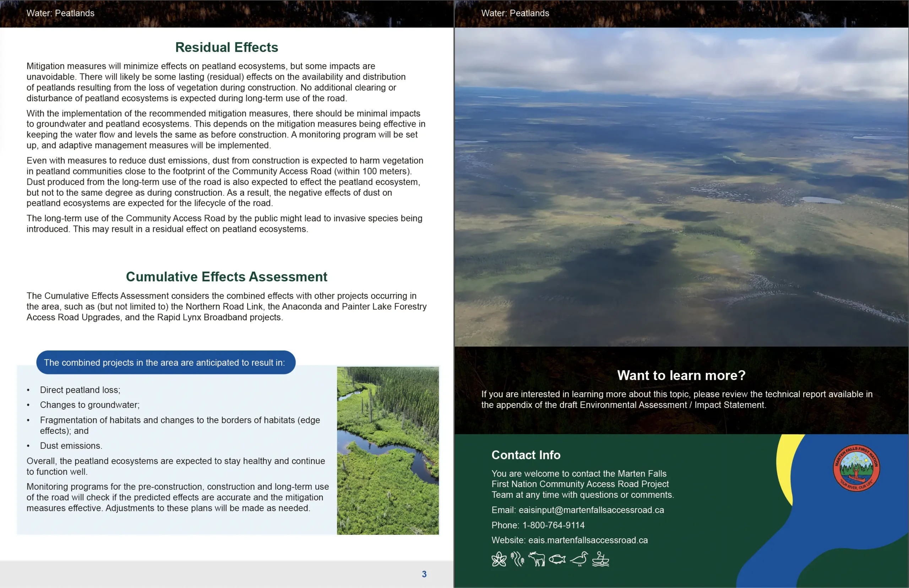Click the Want to learn more heading
909x588 pixels.
point(681,375)
